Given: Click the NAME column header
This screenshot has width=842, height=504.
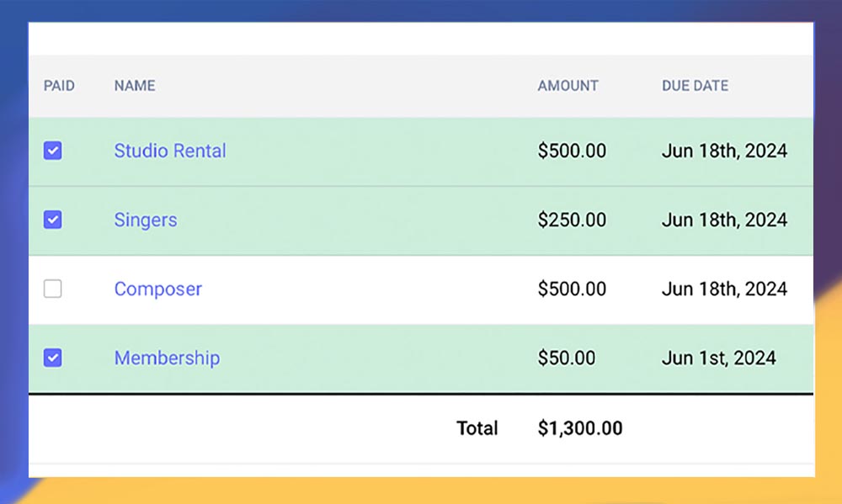Looking at the screenshot, I should [135, 86].
